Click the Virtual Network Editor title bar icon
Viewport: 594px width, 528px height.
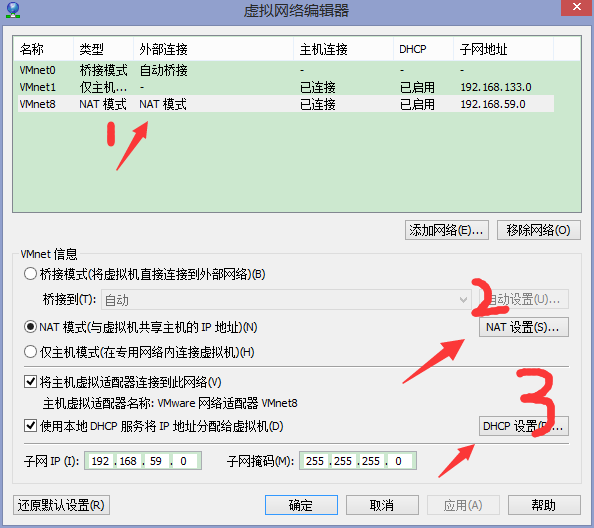(x=13, y=10)
